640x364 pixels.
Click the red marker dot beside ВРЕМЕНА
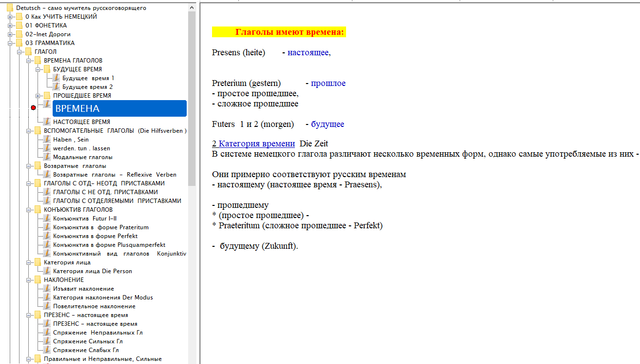coord(33,108)
